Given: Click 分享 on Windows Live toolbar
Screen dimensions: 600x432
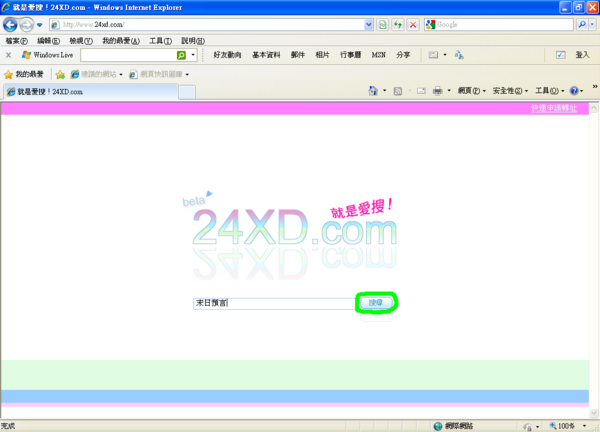Looking at the screenshot, I should (x=403, y=55).
